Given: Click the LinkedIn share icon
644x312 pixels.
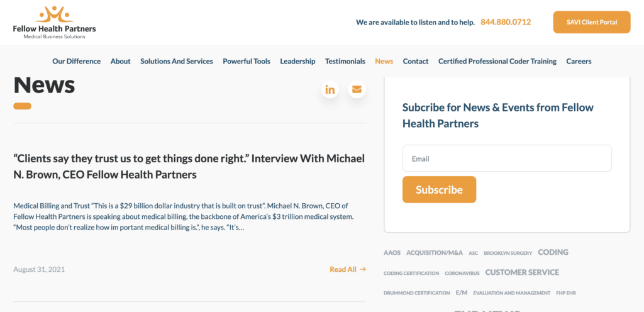Looking at the screenshot, I should pyautogui.click(x=330, y=89).
